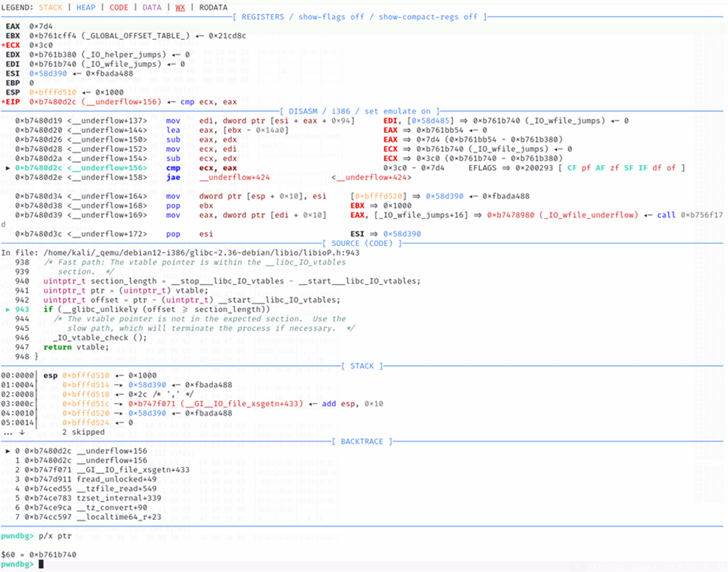Click source line 940 section_length declaration

(x=232, y=281)
